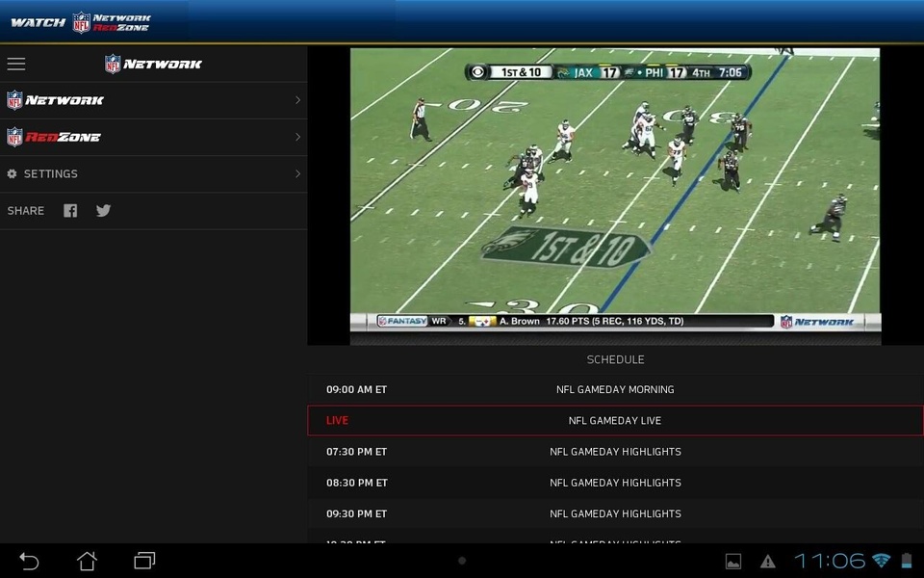Tap the JAX PHI scoreboard overlay in the video
924x578 pixels.
coord(607,72)
